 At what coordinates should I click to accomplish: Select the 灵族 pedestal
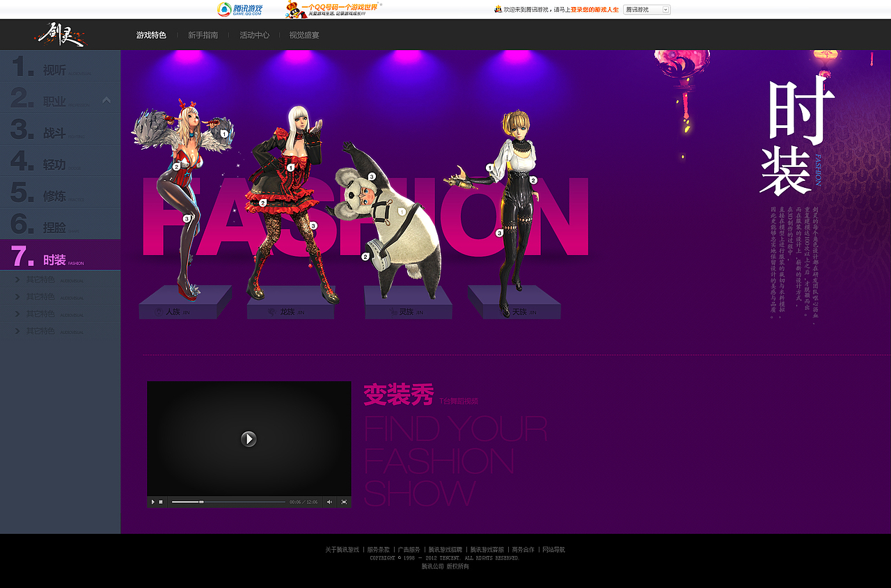click(408, 303)
